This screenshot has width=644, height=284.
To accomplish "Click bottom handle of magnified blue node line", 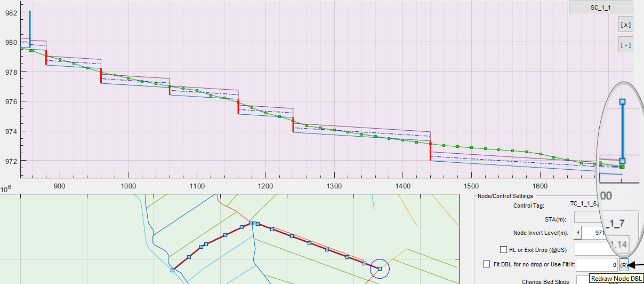I will pyautogui.click(x=622, y=161).
